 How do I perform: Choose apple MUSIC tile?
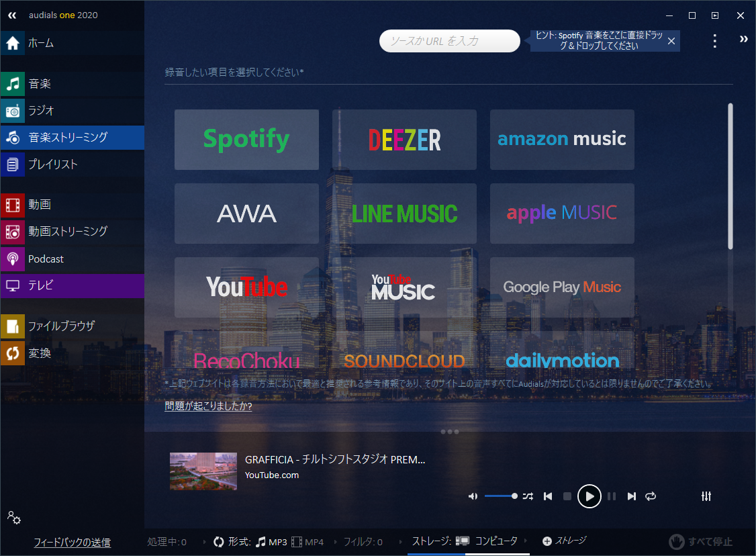(x=562, y=213)
